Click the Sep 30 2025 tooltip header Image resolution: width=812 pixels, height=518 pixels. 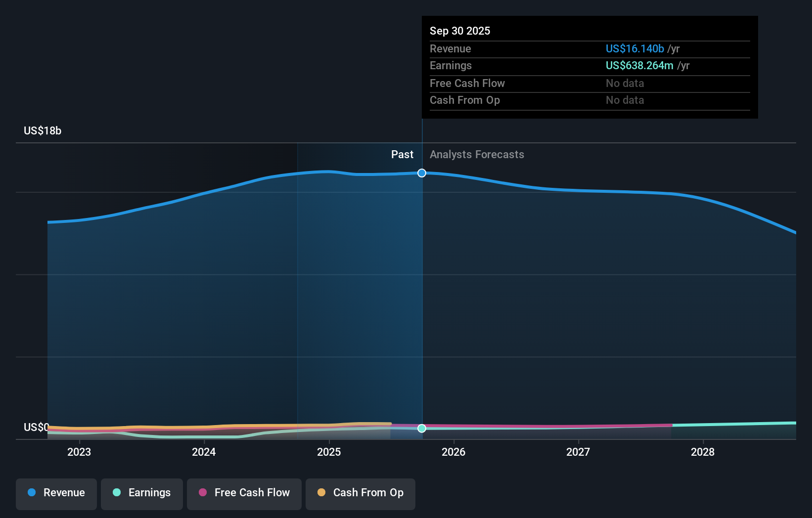[x=460, y=31]
